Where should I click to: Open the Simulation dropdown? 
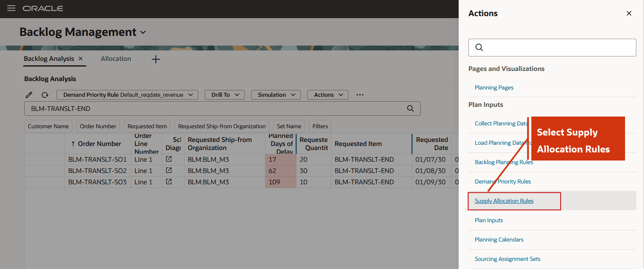coord(276,95)
